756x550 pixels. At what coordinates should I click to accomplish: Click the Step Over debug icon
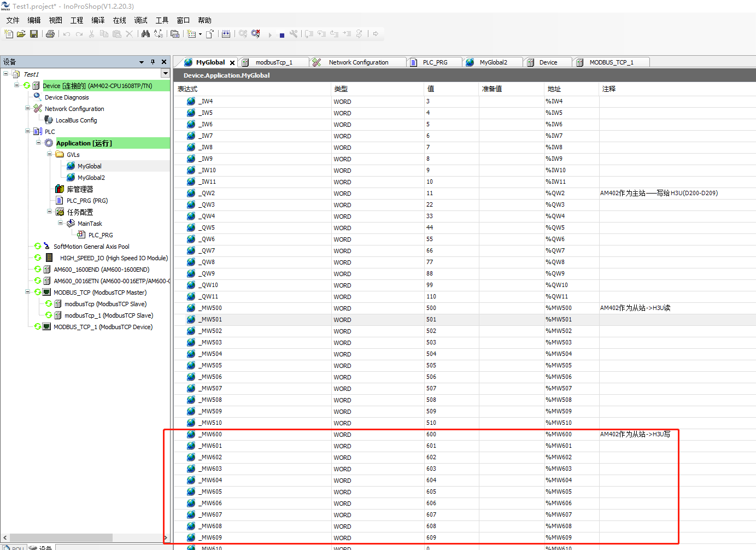coord(309,34)
